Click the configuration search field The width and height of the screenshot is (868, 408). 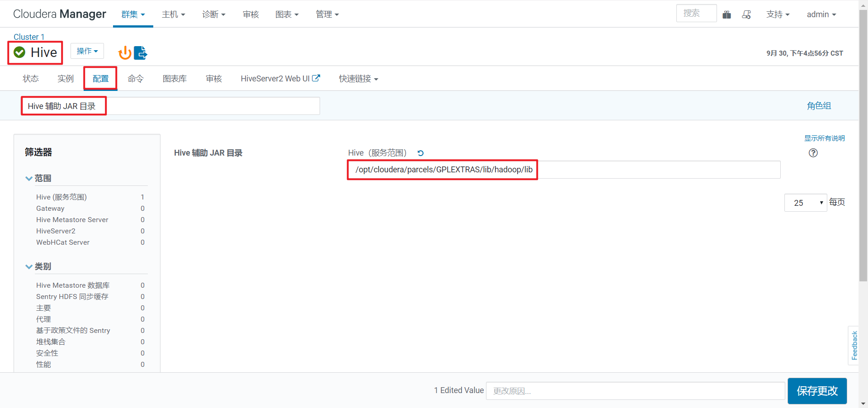171,106
